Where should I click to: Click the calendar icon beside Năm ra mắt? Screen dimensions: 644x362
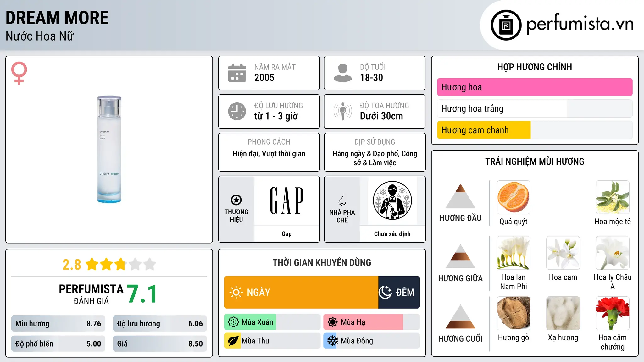pos(237,73)
